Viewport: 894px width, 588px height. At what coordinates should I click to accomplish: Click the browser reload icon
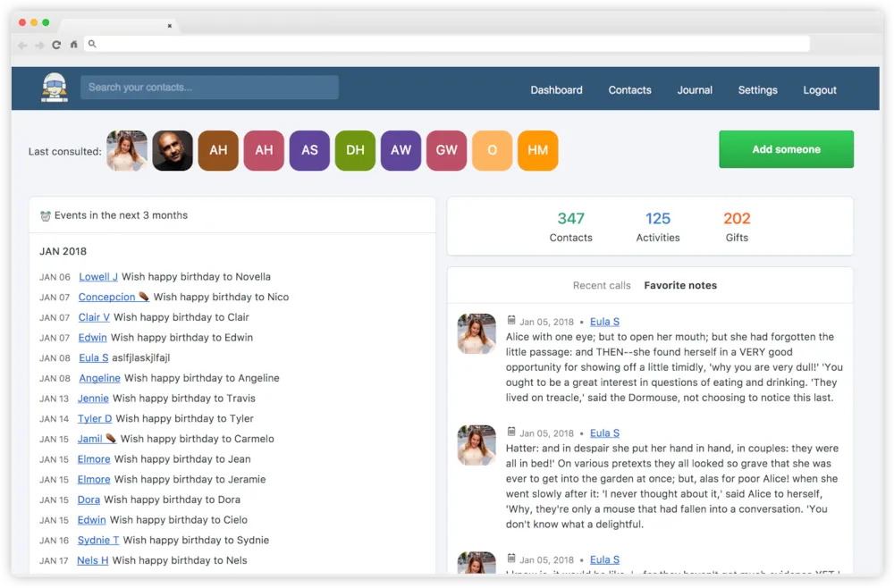[x=56, y=45]
